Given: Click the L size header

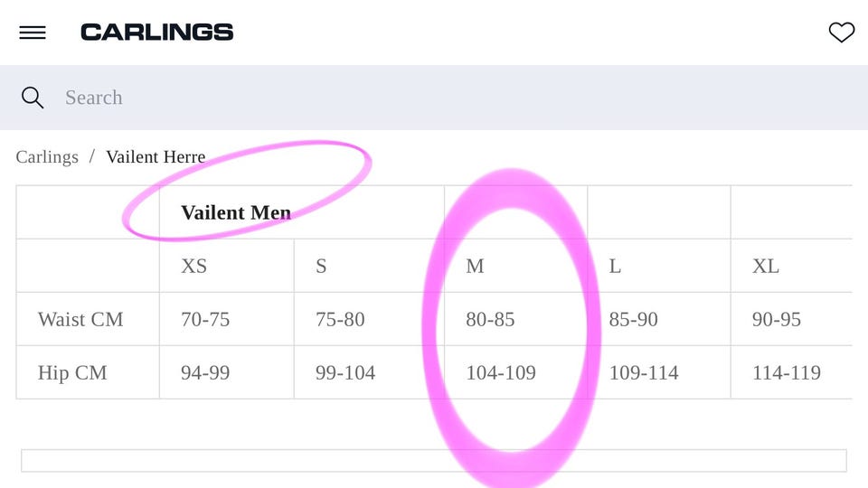Looking at the screenshot, I should coord(615,266).
